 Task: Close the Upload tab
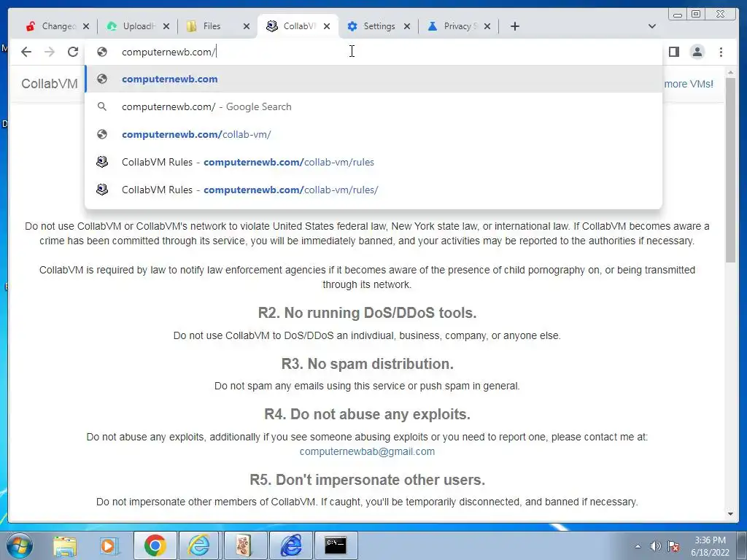tap(166, 26)
